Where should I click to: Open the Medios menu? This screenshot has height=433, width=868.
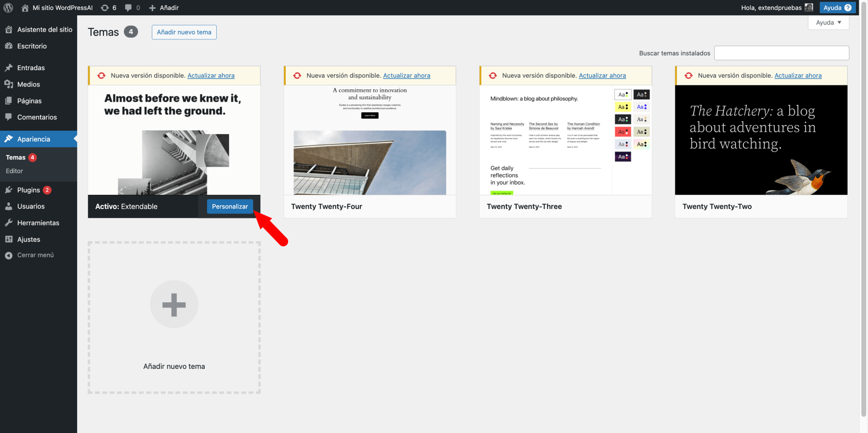28,84
